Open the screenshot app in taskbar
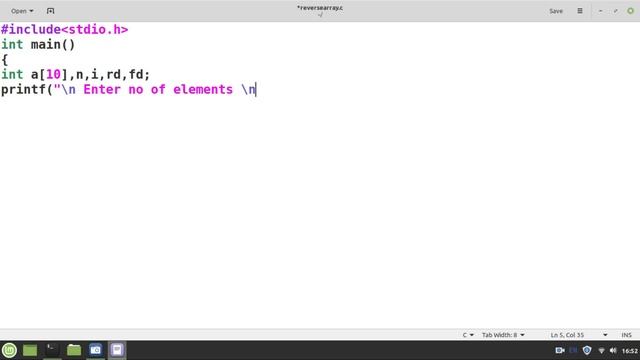Viewport: 640px width, 360px height. [96, 350]
